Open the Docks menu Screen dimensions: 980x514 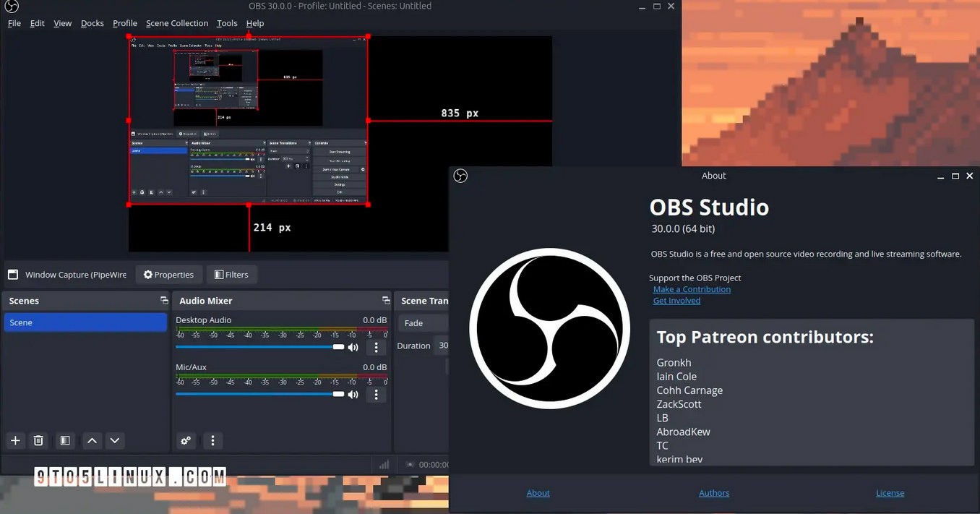(92, 23)
